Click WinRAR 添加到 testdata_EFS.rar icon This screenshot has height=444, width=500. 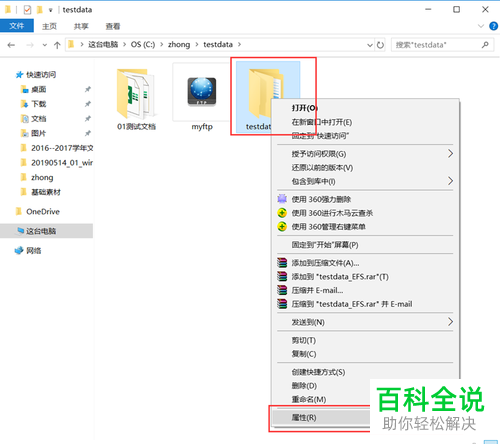[x=282, y=276]
